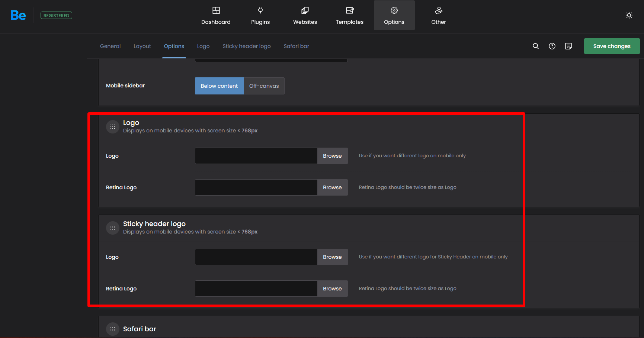The image size is (644, 338).
Task: Browse for Retina Logo in Logo section
Action: (333, 187)
